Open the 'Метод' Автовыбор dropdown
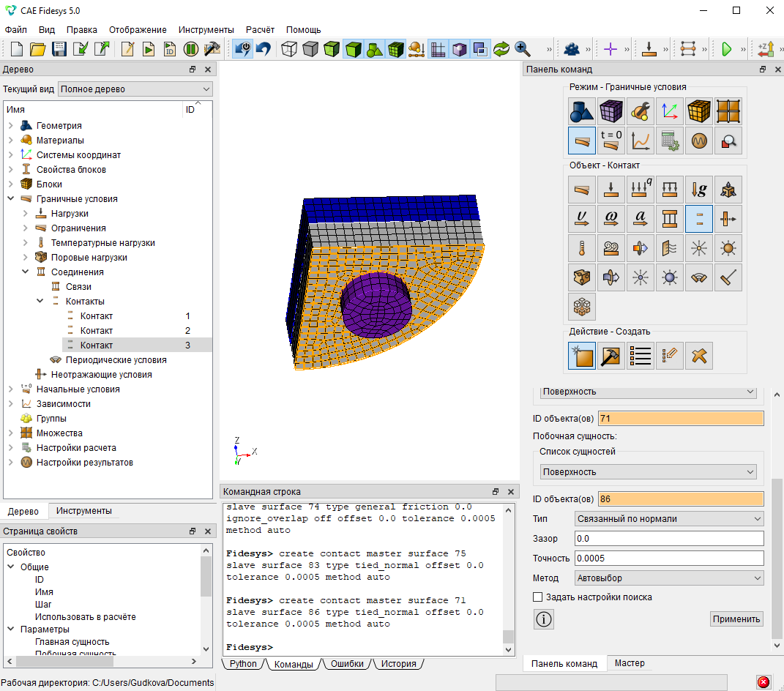 point(669,578)
